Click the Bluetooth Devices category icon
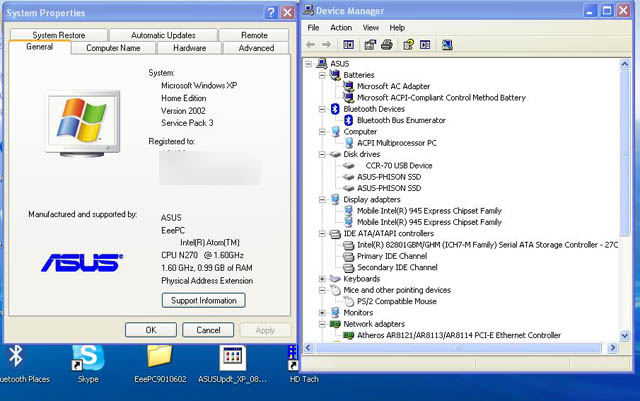 (336, 109)
